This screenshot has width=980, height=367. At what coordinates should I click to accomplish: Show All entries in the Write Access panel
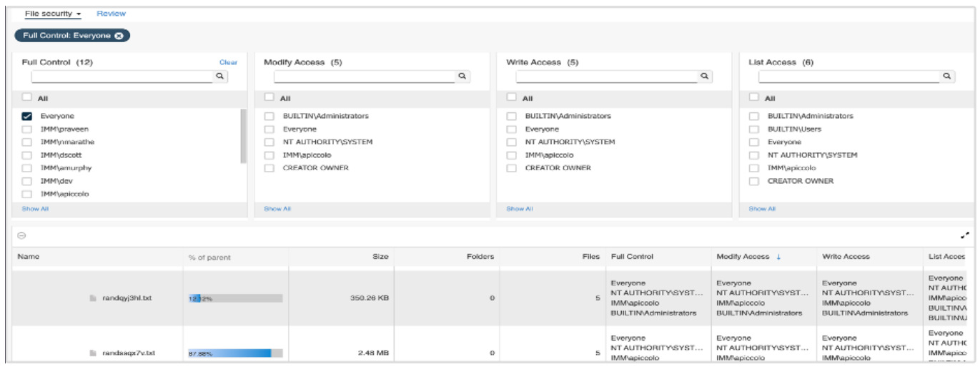point(520,209)
